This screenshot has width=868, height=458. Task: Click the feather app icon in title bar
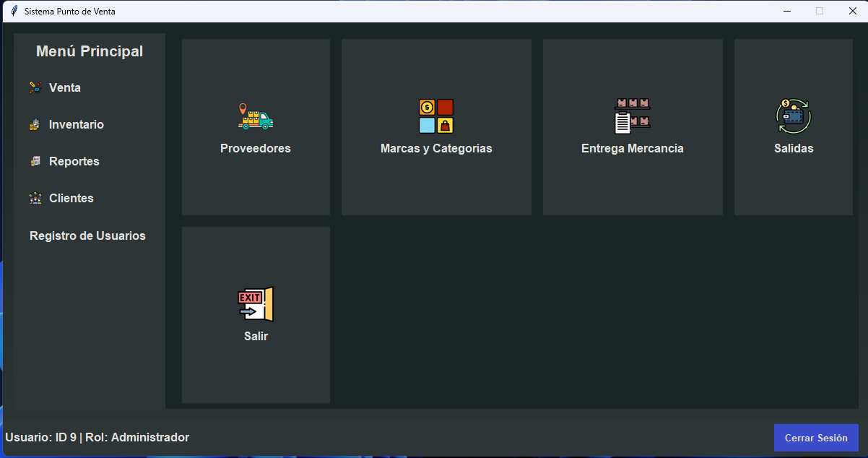tap(14, 12)
